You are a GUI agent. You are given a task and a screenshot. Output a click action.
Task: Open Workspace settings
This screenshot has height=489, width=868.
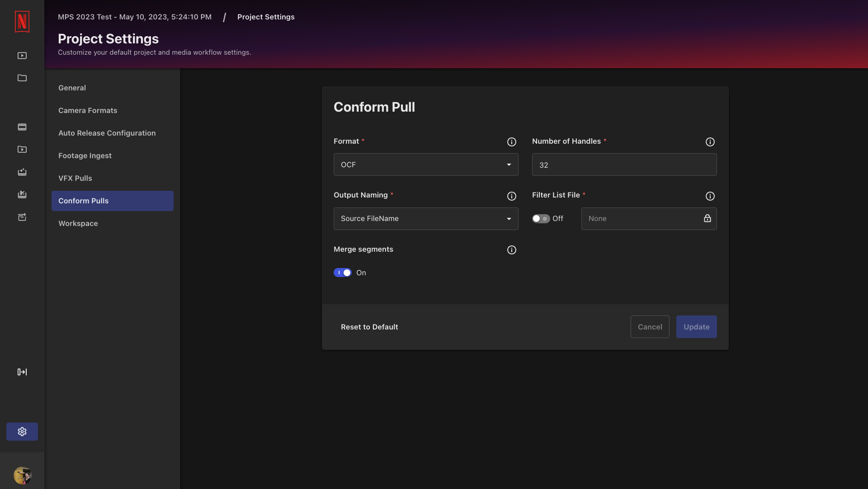pyautogui.click(x=113, y=223)
